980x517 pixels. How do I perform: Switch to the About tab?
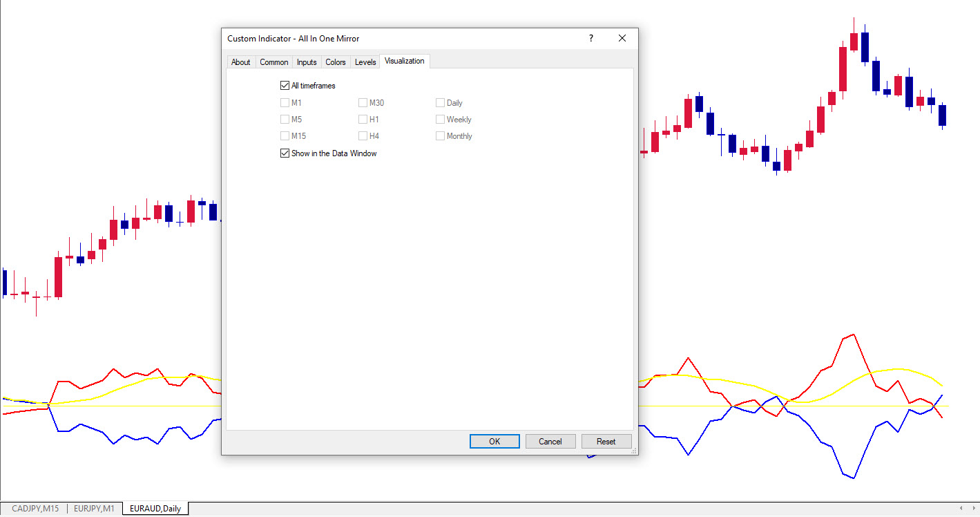[x=240, y=62]
